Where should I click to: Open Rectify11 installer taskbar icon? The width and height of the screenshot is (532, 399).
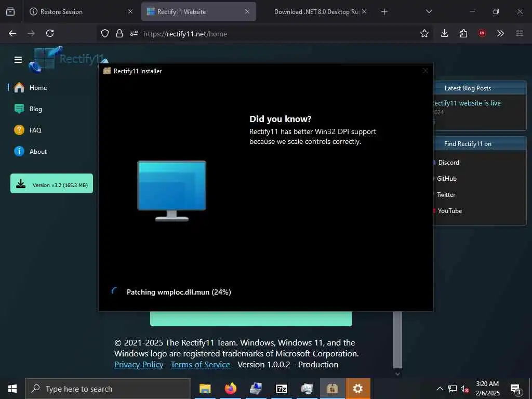(332, 389)
